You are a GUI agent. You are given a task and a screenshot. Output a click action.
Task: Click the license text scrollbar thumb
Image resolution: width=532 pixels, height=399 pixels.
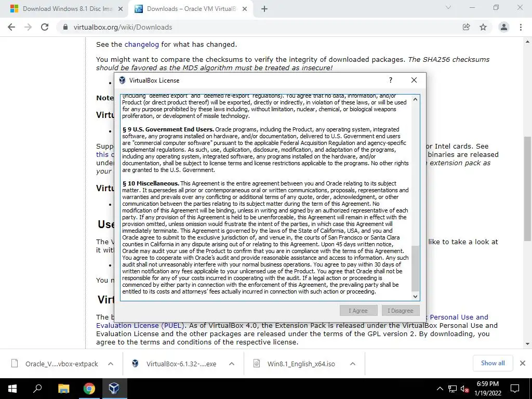point(415,269)
